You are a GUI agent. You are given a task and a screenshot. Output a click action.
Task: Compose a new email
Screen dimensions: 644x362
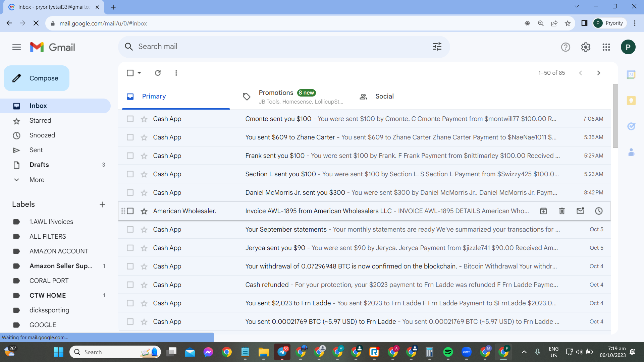pyautogui.click(x=37, y=78)
